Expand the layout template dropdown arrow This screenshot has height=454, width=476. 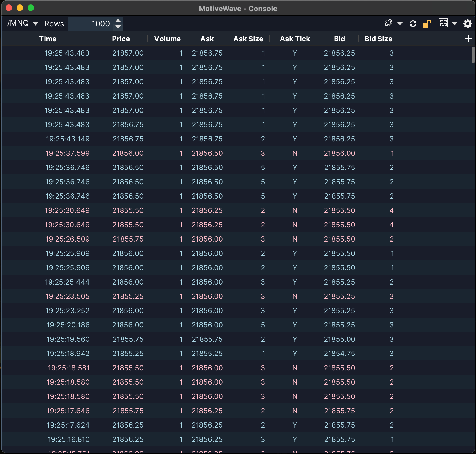[455, 24]
